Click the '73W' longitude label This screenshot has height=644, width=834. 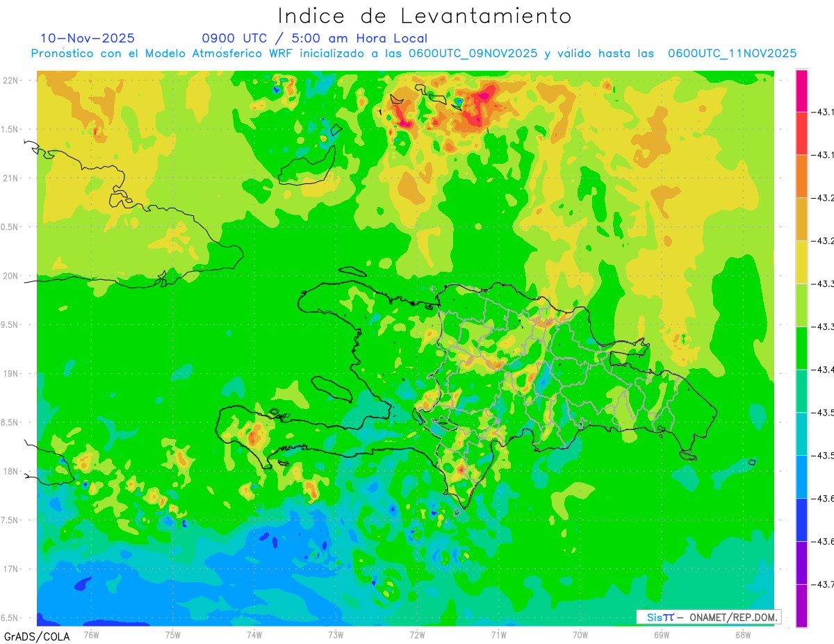click(x=336, y=634)
